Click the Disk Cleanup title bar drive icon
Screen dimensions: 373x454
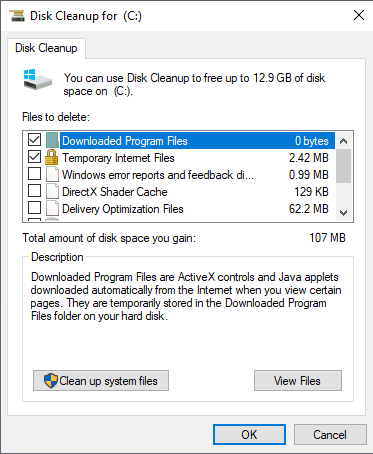[17, 16]
